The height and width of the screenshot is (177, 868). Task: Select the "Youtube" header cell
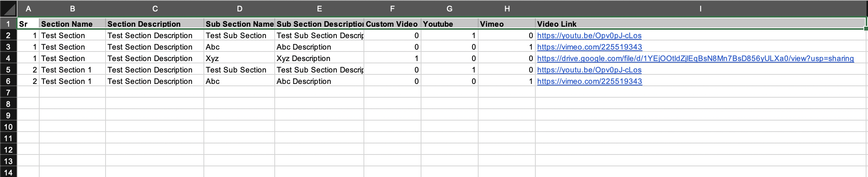tap(450, 24)
